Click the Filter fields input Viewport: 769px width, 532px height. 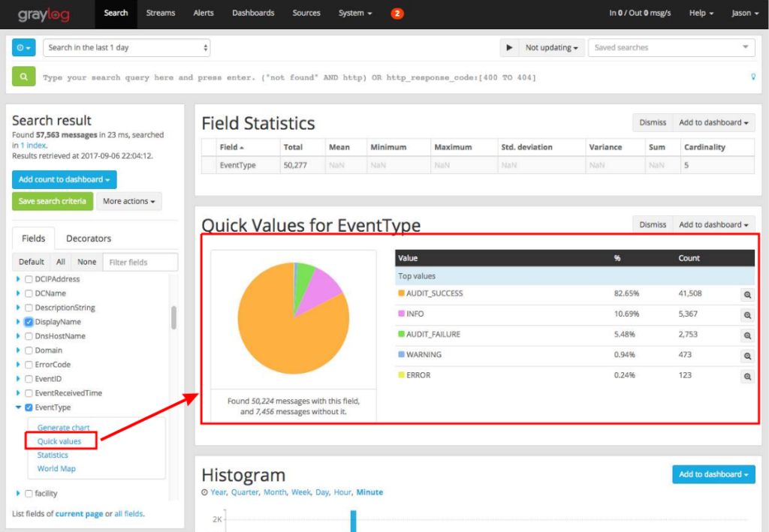(140, 262)
